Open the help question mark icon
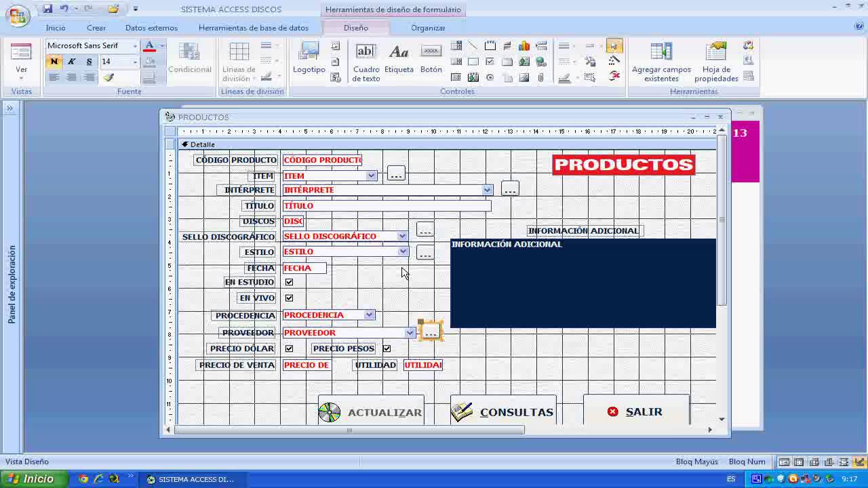This screenshot has width=868, height=488. [x=859, y=26]
